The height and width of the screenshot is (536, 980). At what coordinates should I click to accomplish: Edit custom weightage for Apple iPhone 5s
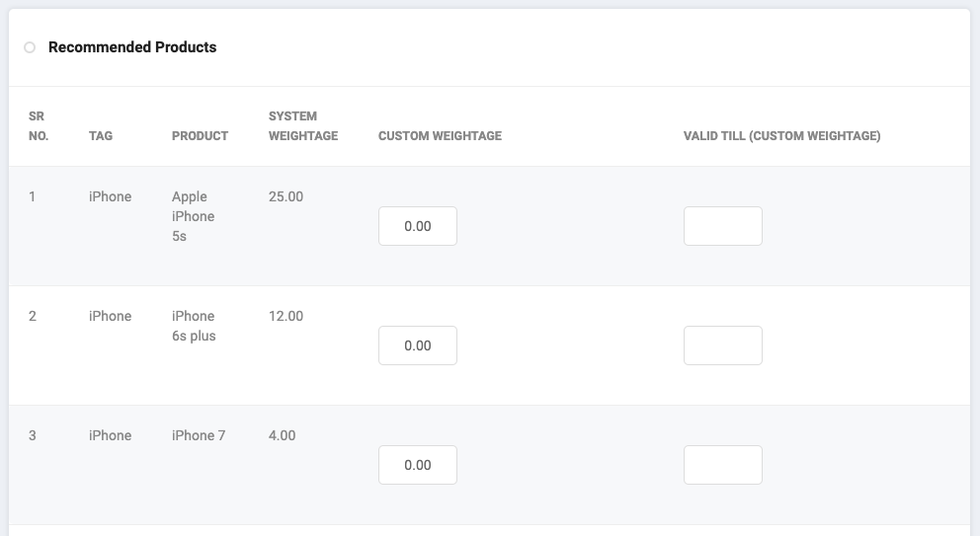pyautogui.click(x=418, y=226)
